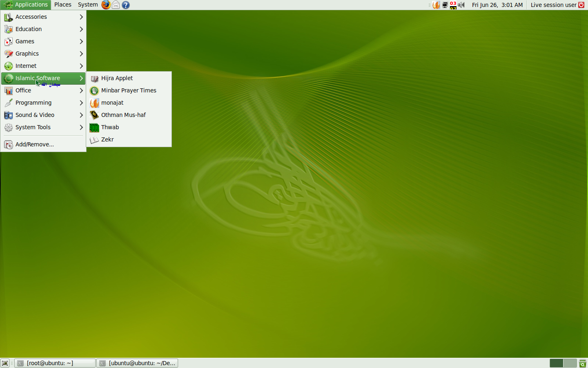Click the Hijri date tray applet

[453, 5]
